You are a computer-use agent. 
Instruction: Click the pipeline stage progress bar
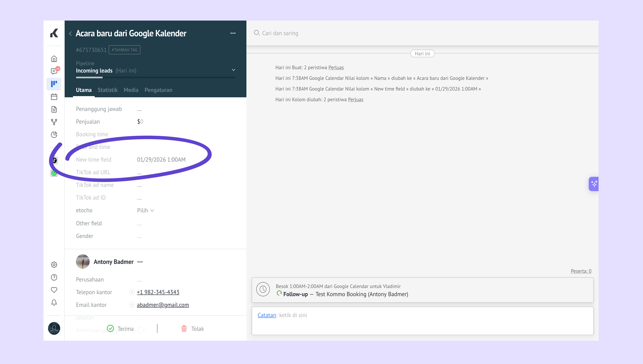click(x=155, y=78)
